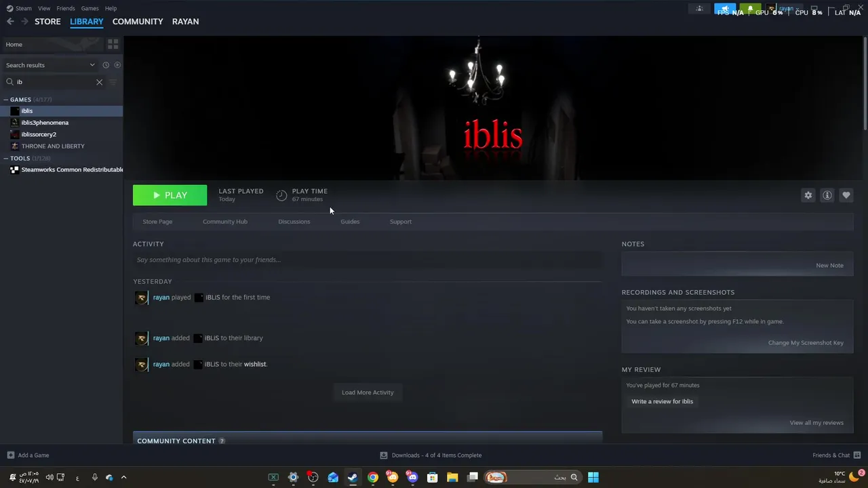Open the LIBRARY tab

87,22
